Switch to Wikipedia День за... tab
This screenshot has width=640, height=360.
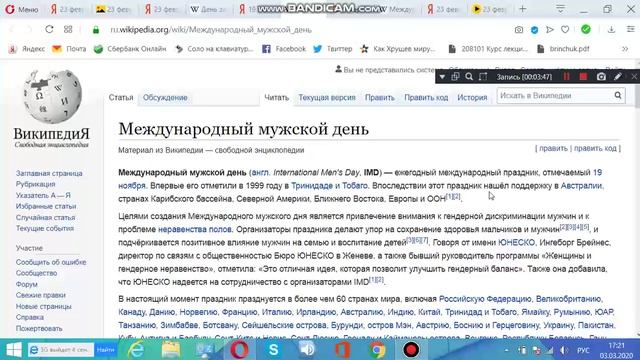208,9
